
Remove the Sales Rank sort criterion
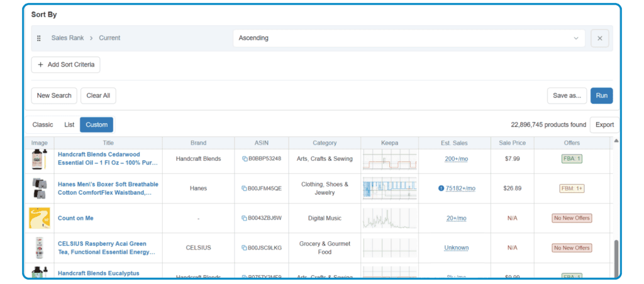point(599,38)
